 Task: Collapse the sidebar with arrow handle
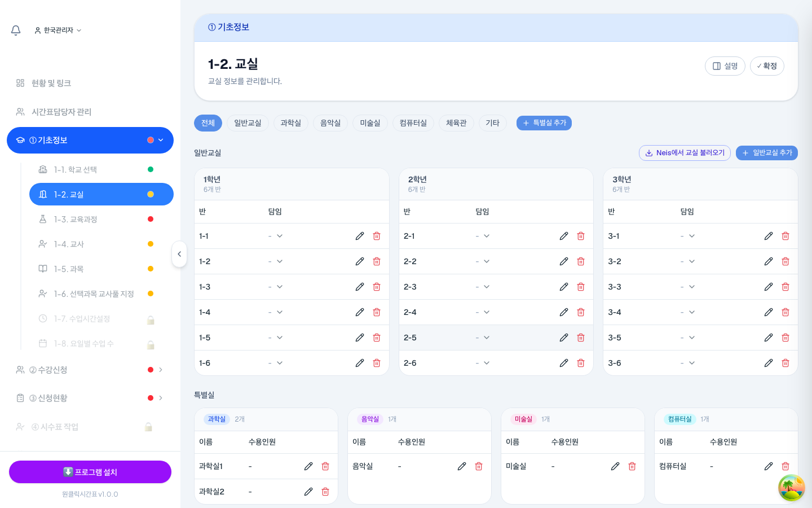coord(179,254)
